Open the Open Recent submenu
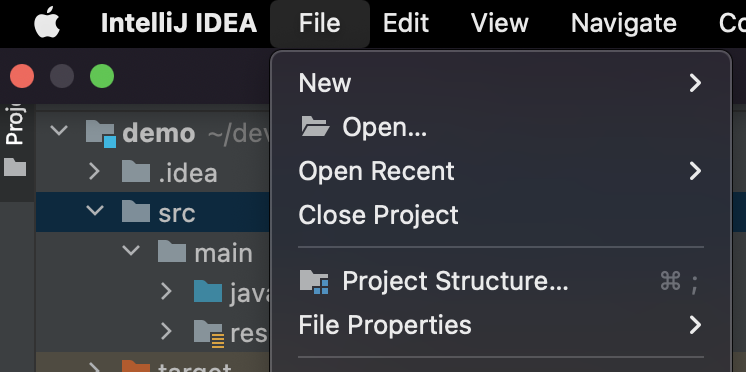The width and height of the screenshot is (746, 372). [x=501, y=171]
